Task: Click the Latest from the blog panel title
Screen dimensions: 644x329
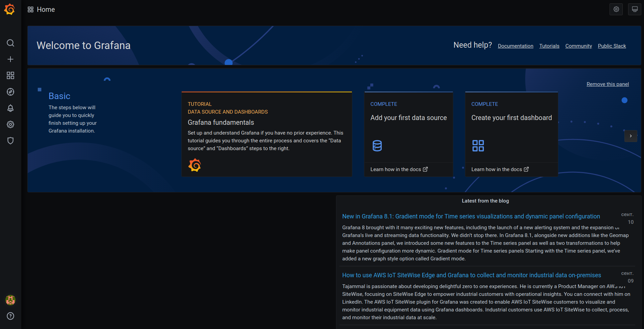Action: pyautogui.click(x=485, y=201)
